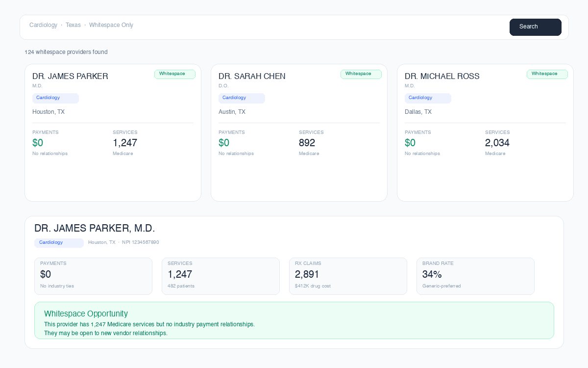The width and height of the screenshot is (588, 368).
Task: Click the Whitespace badge on Dr. Sarah Chen's card
Action: (x=361, y=74)
